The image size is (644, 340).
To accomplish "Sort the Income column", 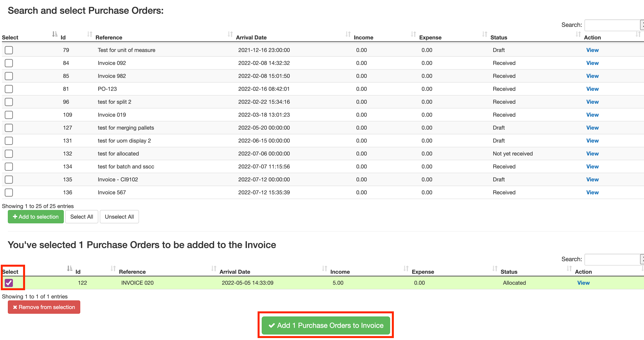I will click(x=348, y=35).
